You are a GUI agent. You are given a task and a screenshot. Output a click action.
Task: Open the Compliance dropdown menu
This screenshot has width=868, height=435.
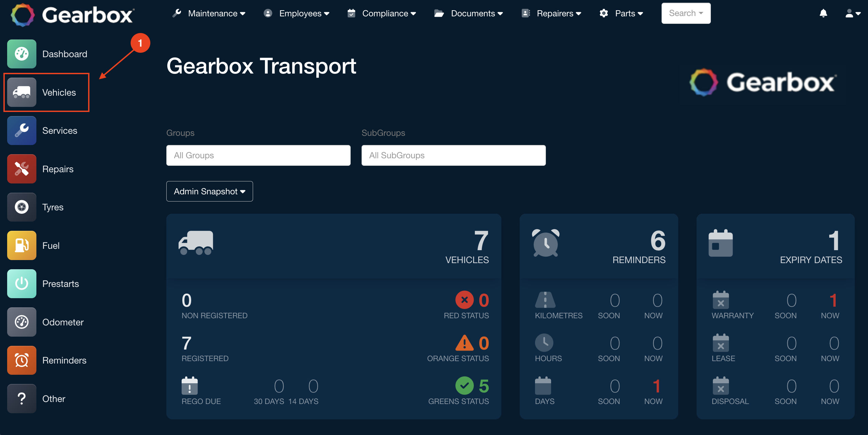coord(382,13)
